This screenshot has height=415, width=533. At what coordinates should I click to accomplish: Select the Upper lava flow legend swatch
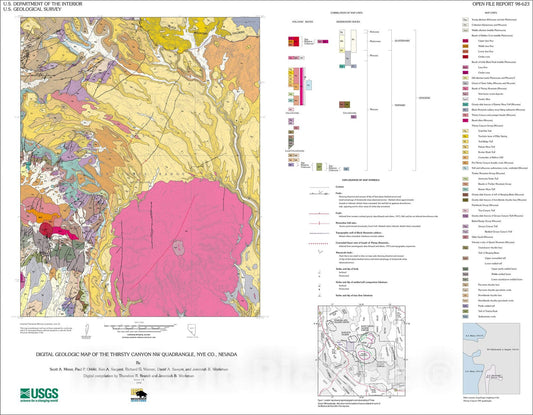(x=465, y=41)
